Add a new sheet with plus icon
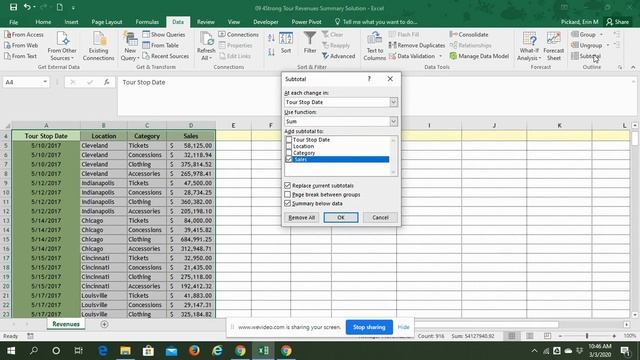640x360 pixels. coord(104,324)
